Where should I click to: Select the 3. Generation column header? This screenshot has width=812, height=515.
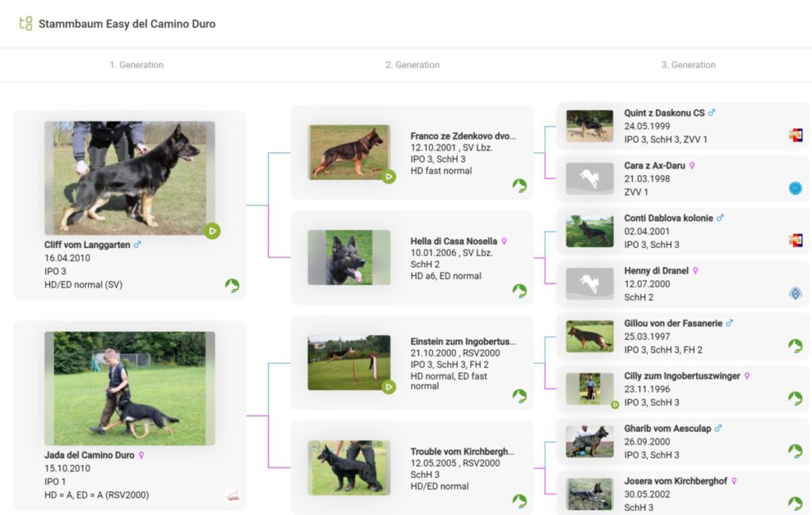pos(688,65)
